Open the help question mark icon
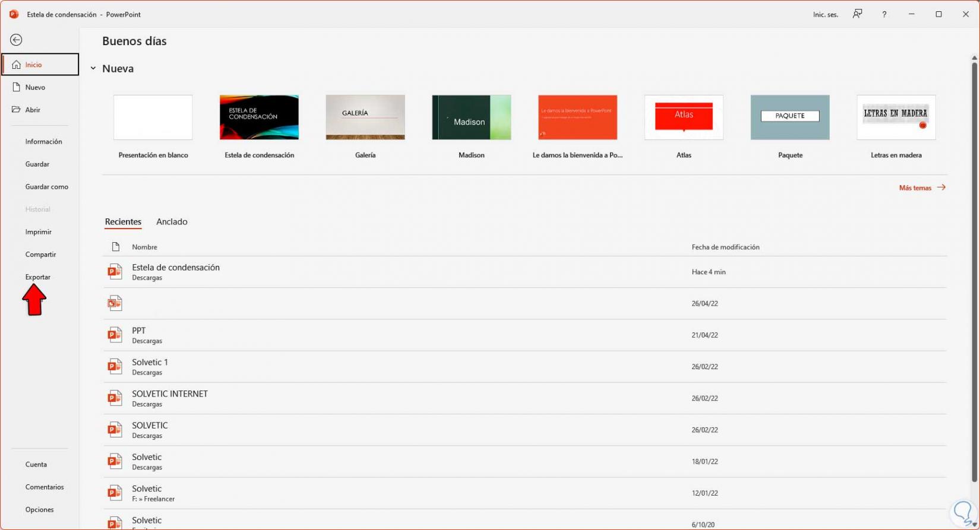The image size is (980, 530). tap(884, 14)
